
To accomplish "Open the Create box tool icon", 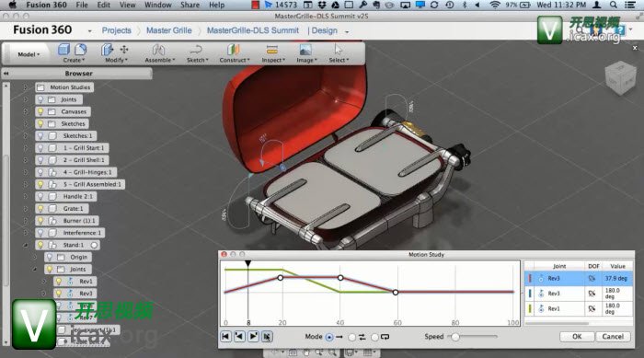I will (63, 50).
